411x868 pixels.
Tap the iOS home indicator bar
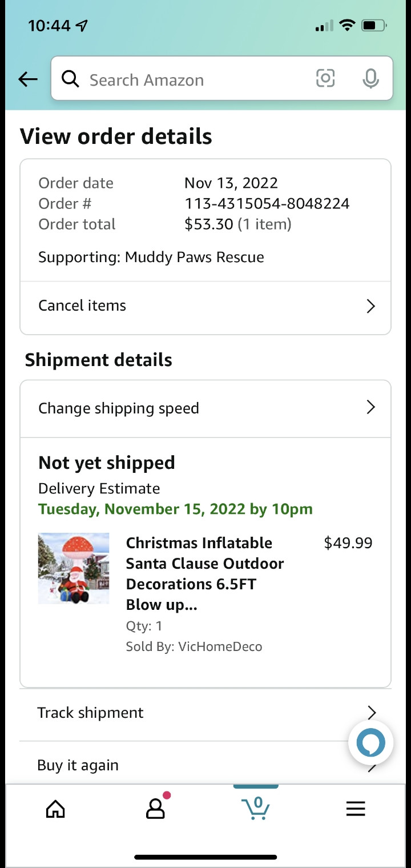(205, 857)
